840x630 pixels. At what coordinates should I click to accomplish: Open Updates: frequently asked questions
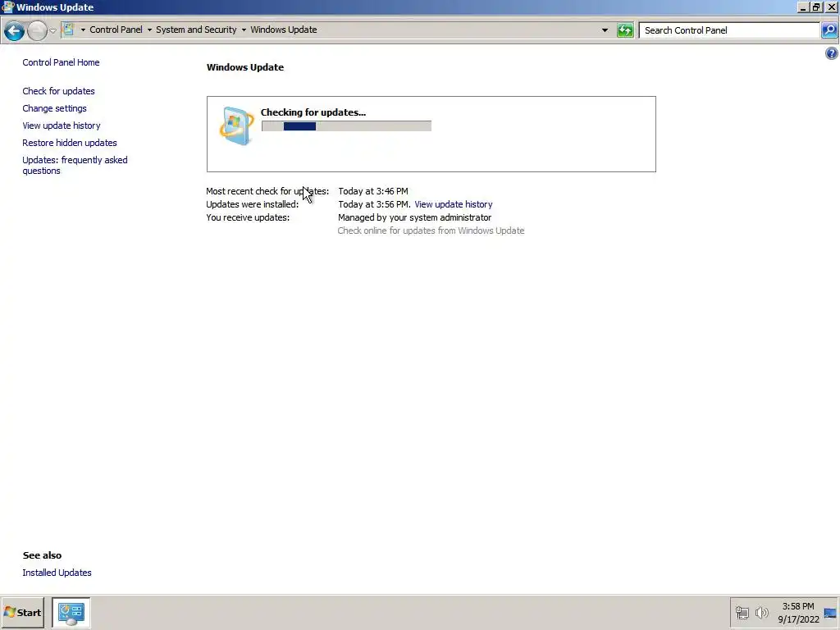pyautogui.click(x=75, y=165)
